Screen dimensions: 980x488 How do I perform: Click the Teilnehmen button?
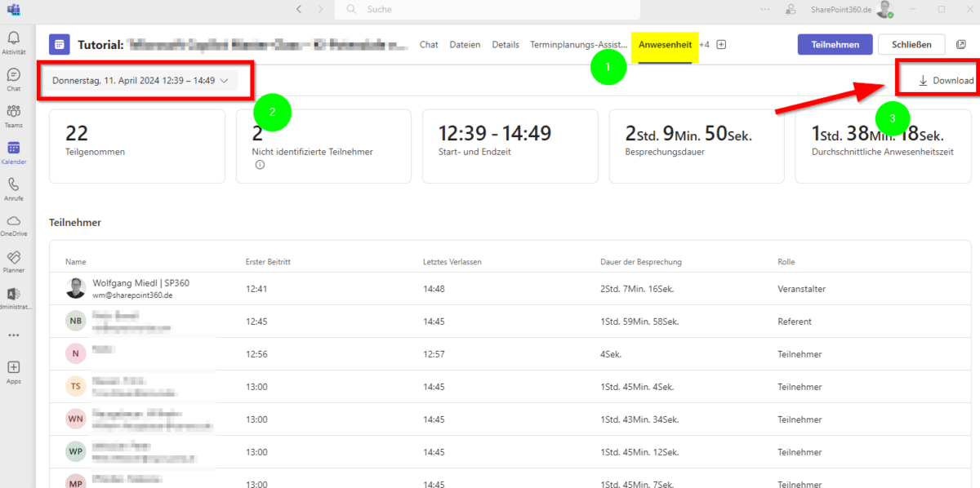point(835,45)
